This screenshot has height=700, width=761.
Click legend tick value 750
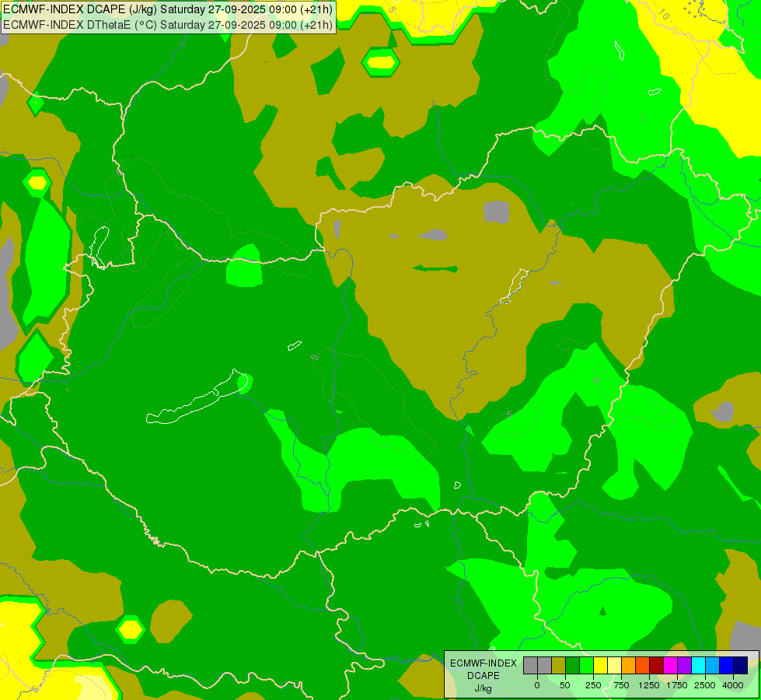point(621,685)
